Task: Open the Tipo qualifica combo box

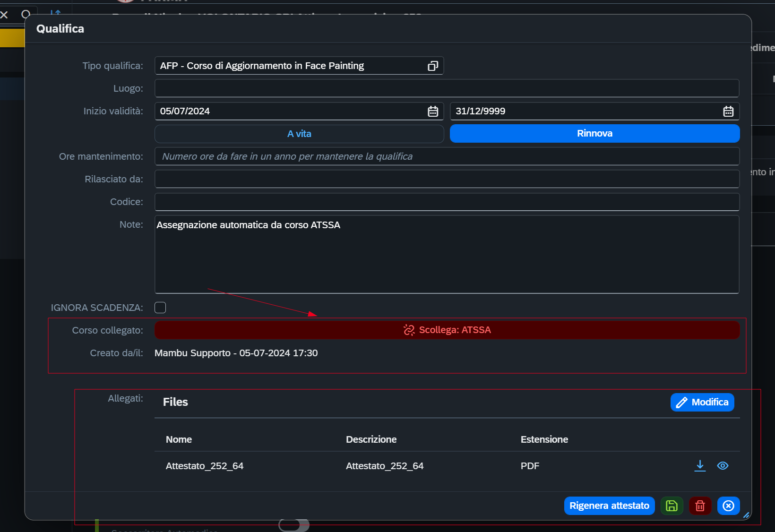Action: pyautogui.click(x=299, y=66)
